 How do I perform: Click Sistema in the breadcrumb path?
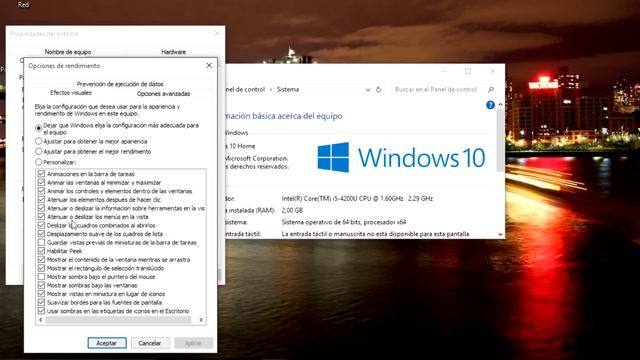288,89
